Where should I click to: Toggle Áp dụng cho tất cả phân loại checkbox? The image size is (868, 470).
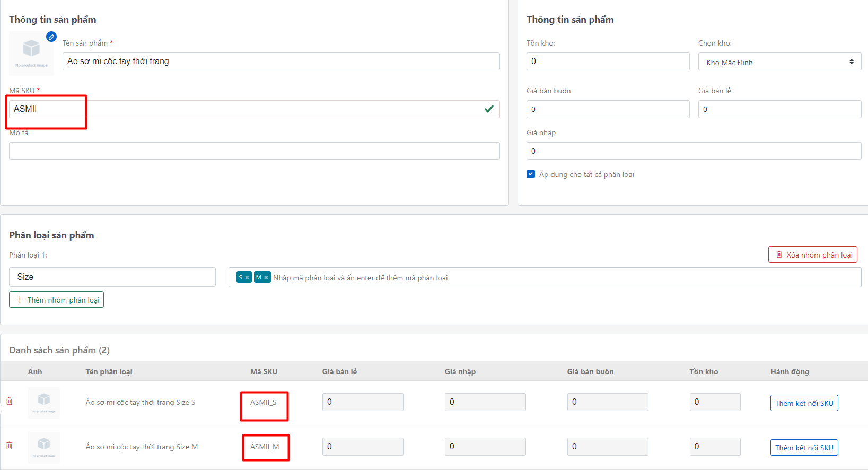(x=531, y=174)
